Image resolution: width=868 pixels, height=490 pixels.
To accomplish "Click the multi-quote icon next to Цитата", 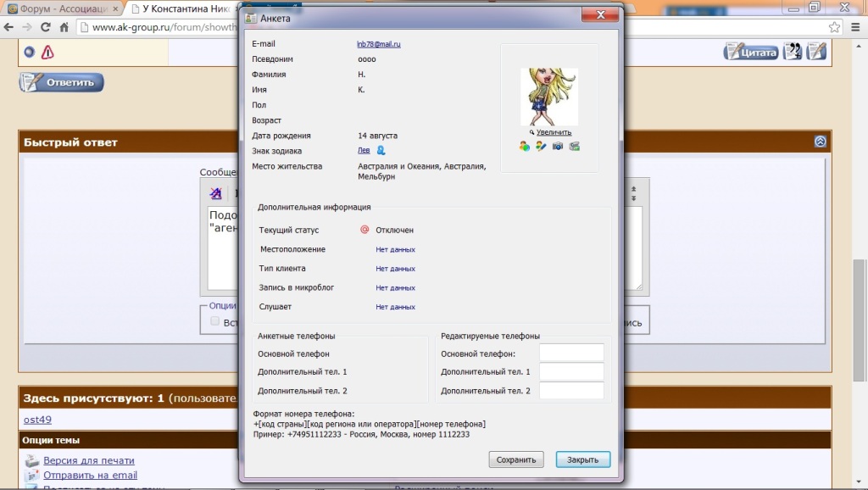I will pyautogui.click(x=793, y=52).
